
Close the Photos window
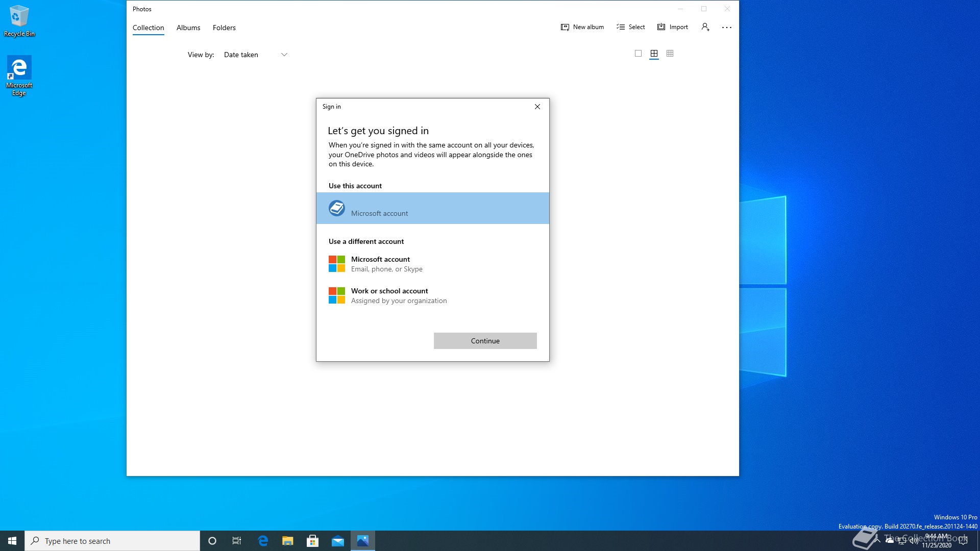click(x=727, y=9)
